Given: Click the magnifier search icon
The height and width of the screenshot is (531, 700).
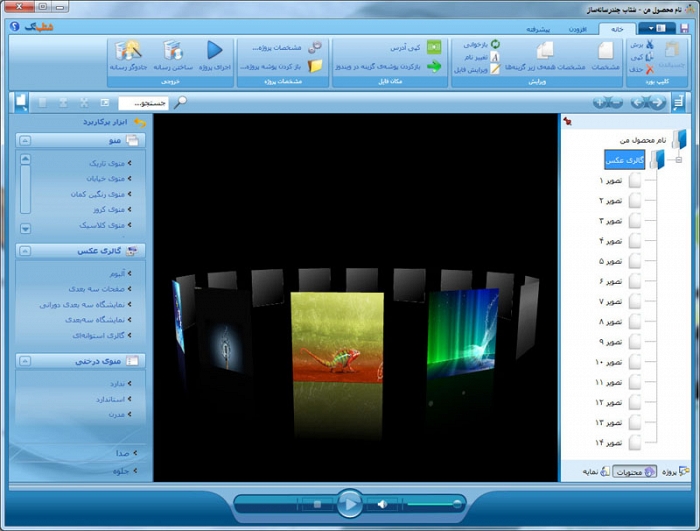Looking at the screenshot, I should 180,102.
